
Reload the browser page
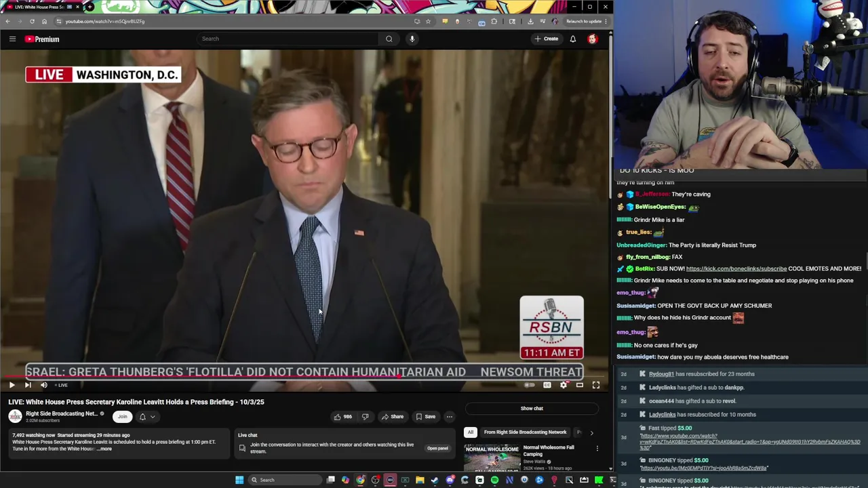32,21
